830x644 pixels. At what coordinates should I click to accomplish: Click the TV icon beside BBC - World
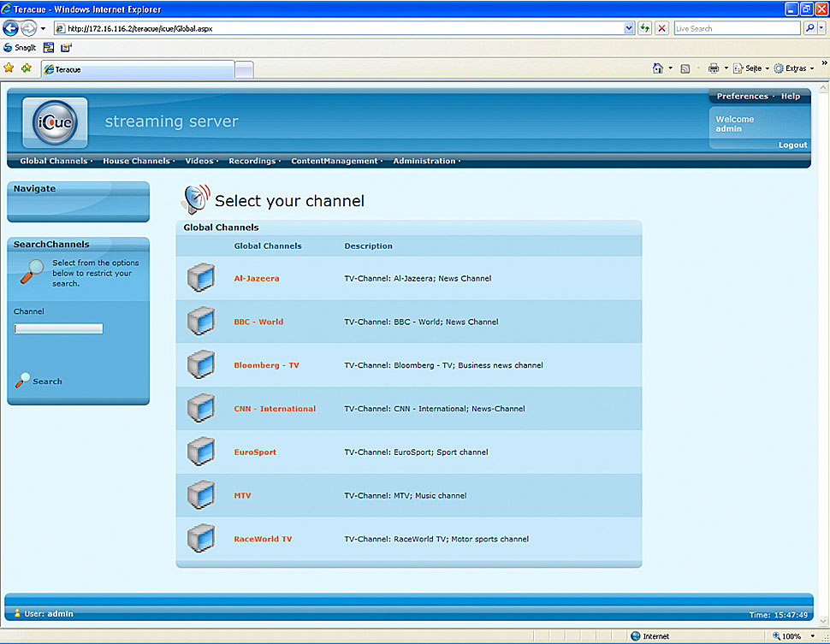(200, 322)
